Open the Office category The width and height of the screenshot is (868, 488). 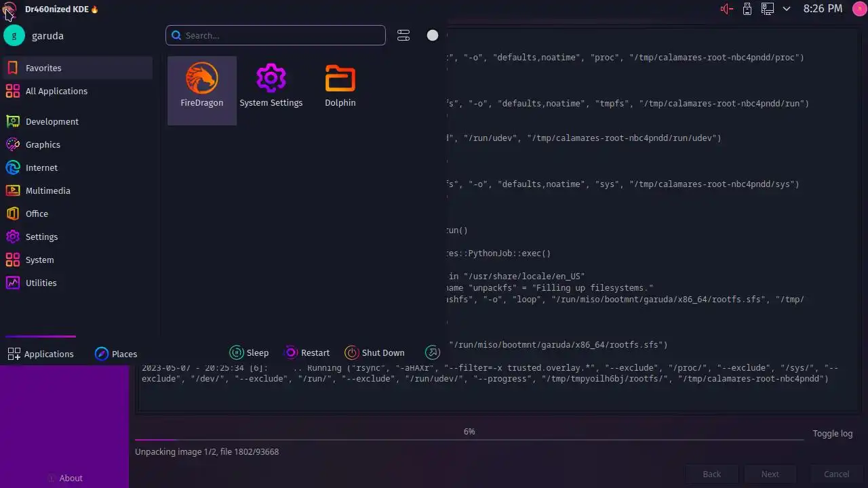tap(78, 213)
